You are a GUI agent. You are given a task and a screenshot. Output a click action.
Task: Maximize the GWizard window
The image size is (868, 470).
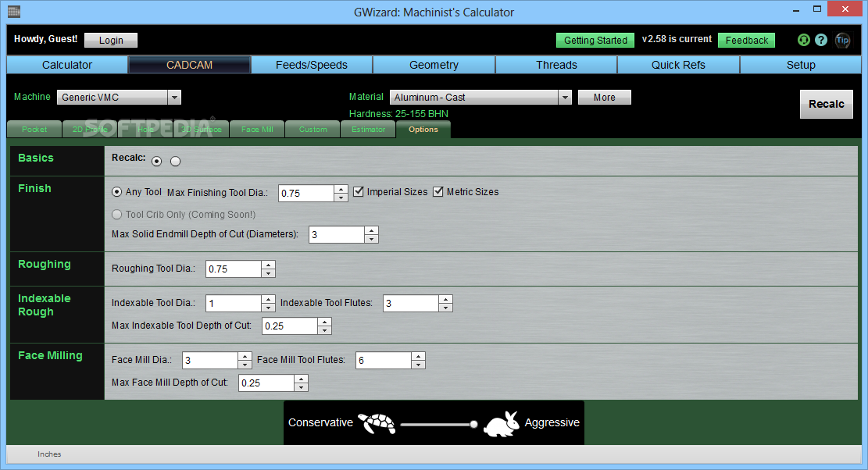[x=817, y=9]
